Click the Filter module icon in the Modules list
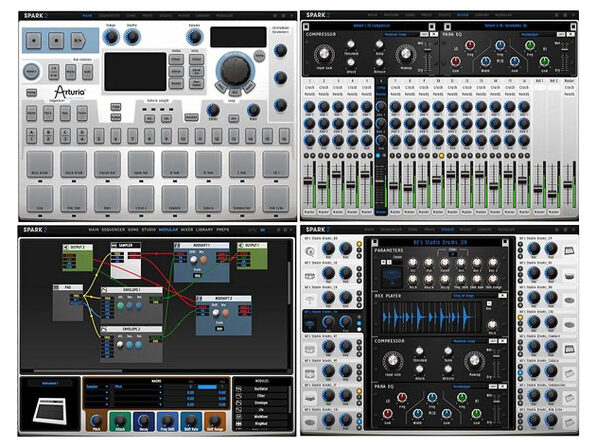The height and width of the screenshot is (447, 596). [x=239, y=396]
